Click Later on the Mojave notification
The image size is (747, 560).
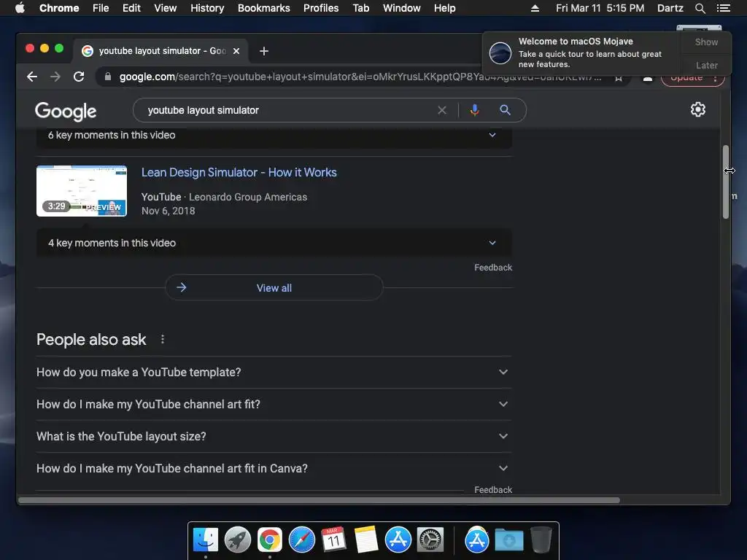click(x=706, y=65)
